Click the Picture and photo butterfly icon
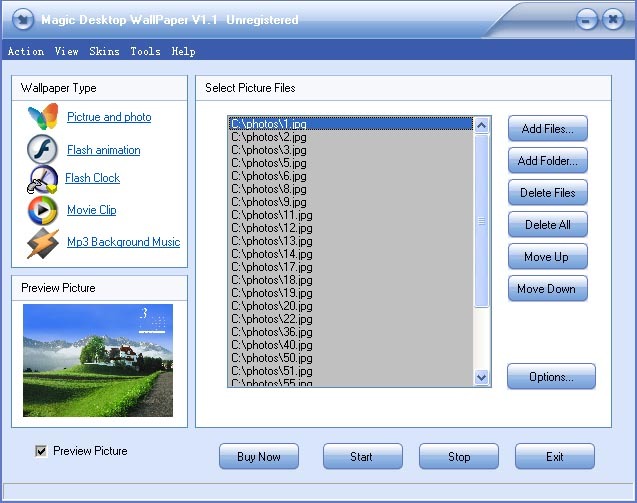Image resolution: width=637 pixels, height=503 pixels. coord(43,117)
